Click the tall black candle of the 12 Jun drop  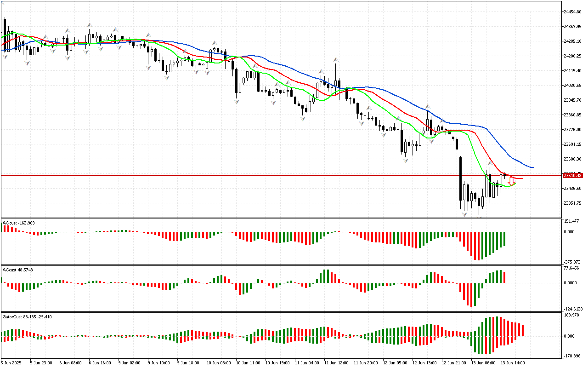(460, 178)
